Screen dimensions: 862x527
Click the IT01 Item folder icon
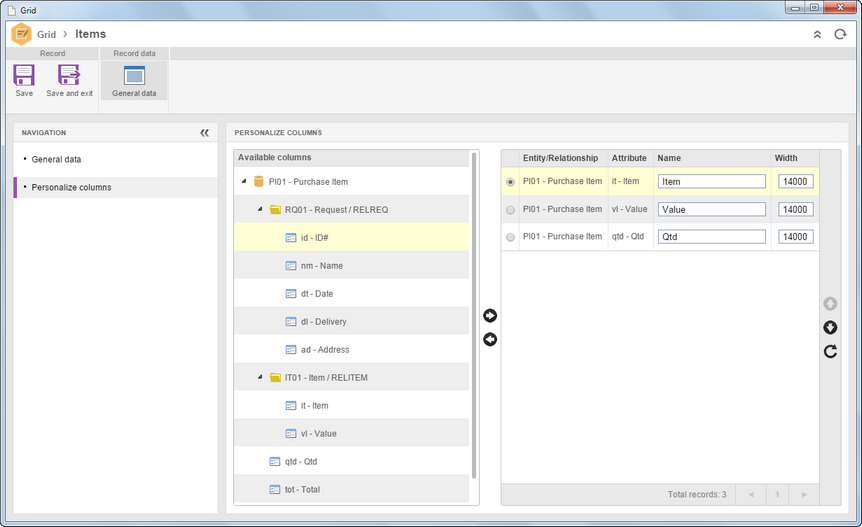point(275,378)
